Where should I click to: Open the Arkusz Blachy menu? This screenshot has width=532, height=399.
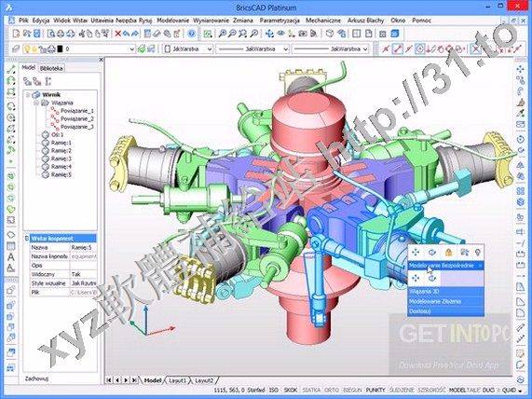pyautogui.click(x=365, y=21)
